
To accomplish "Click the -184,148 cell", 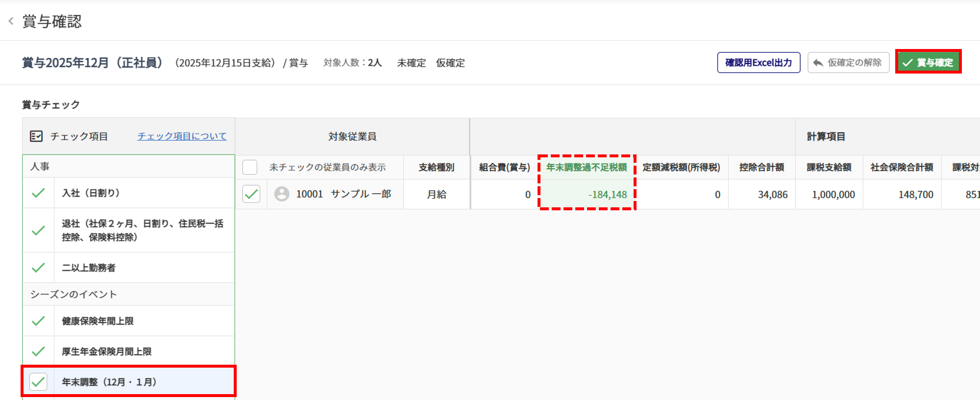I will tap(587, 194).
